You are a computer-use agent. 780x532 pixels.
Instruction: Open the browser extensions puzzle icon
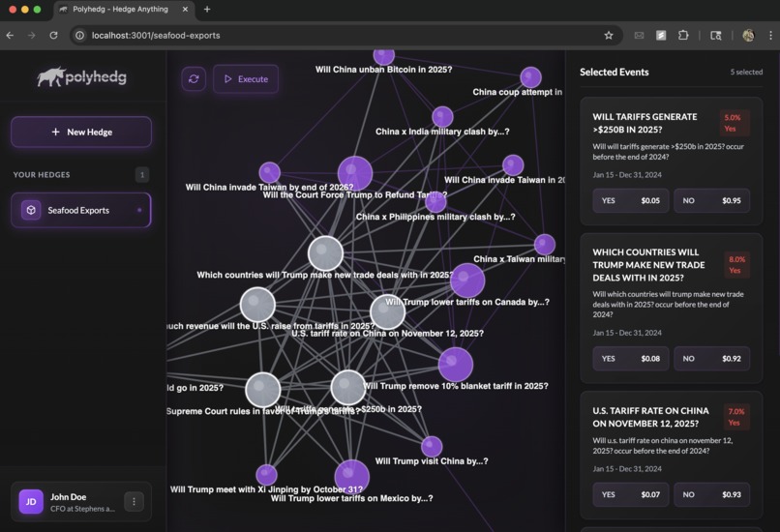pos(683,35)
